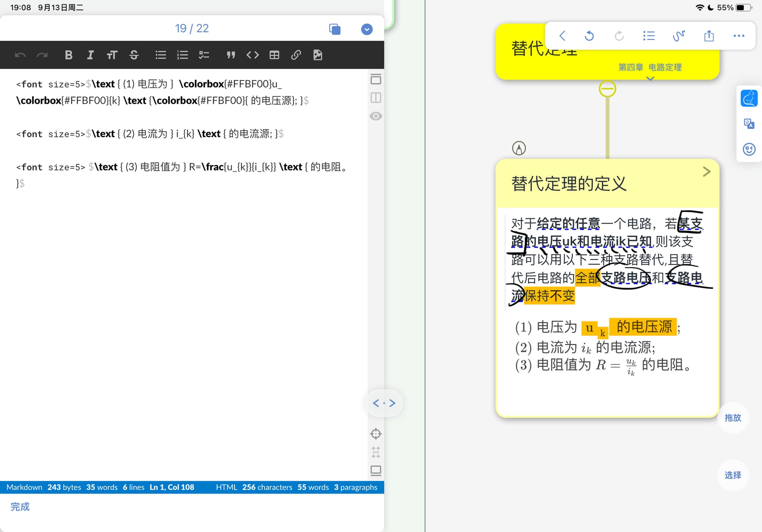Redo in the mind map toolbar
This screenshot has width=762, height=532.
[x=619, y=36]
